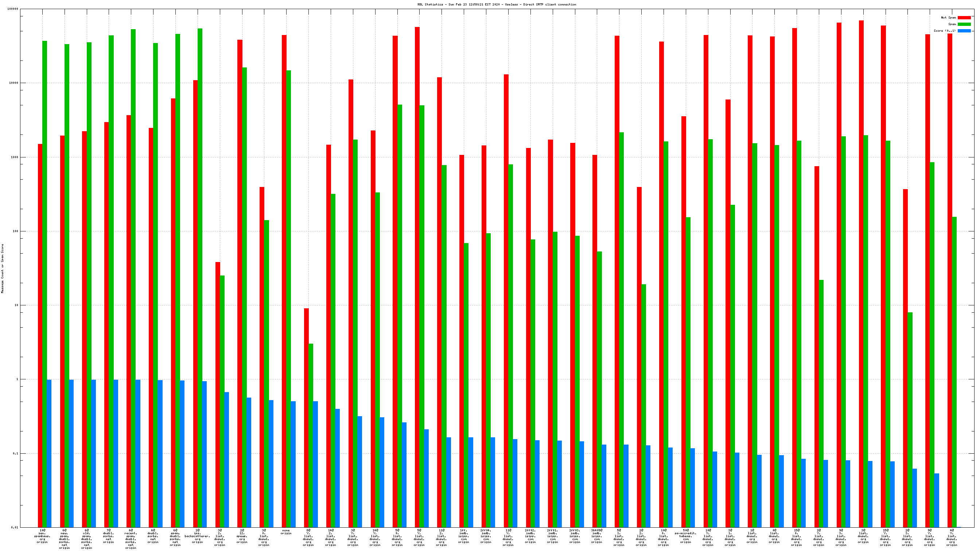Click the 36409@ iadb.isipp.com x-axis label

pos(596,536)
